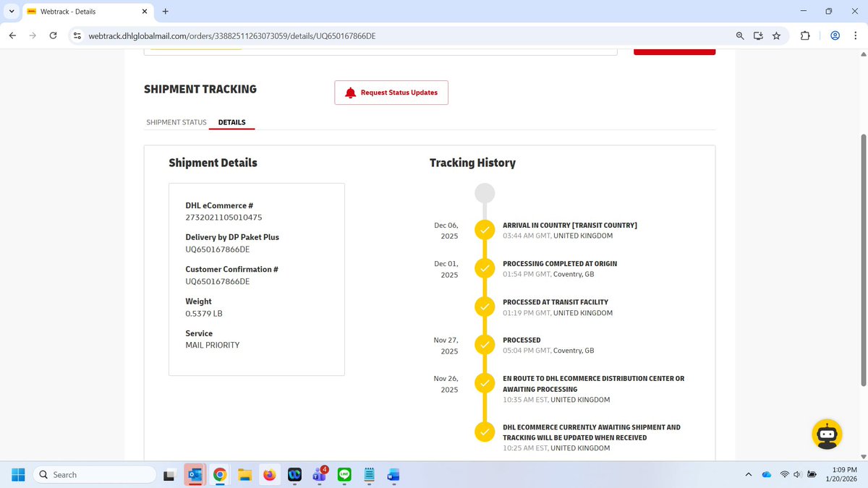Click the checkmark beside PROCESSED Coventry 05:04 PM
The height and width of the screenshot is (488, 868).
click(485, 346)
